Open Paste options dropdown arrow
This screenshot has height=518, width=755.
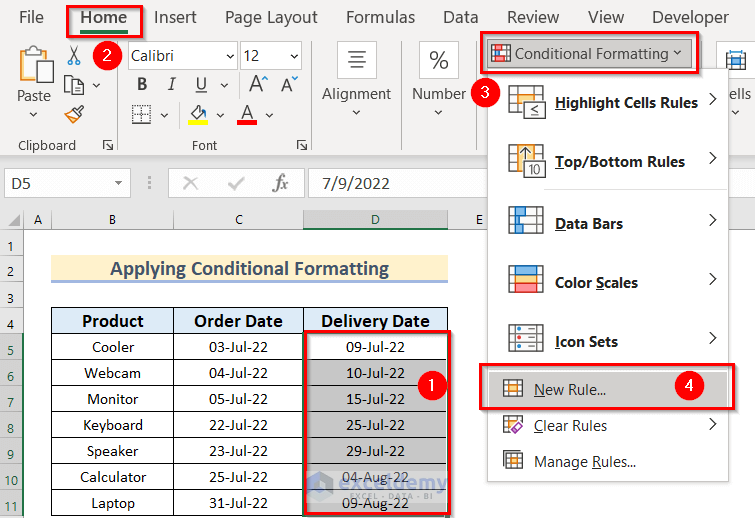(33, 115)
